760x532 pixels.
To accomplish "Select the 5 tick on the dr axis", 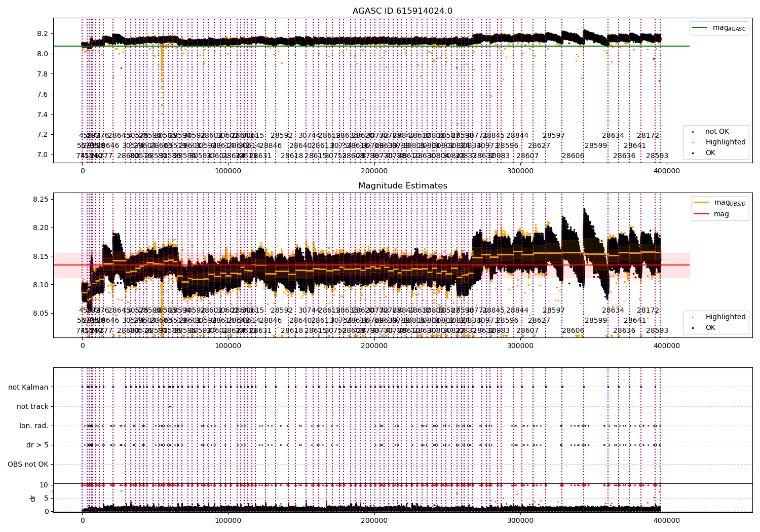I will tap(46, 498).
